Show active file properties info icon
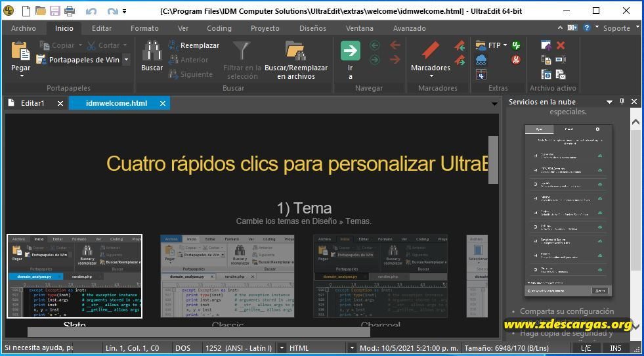644x356 pixels. click(546, 74)
